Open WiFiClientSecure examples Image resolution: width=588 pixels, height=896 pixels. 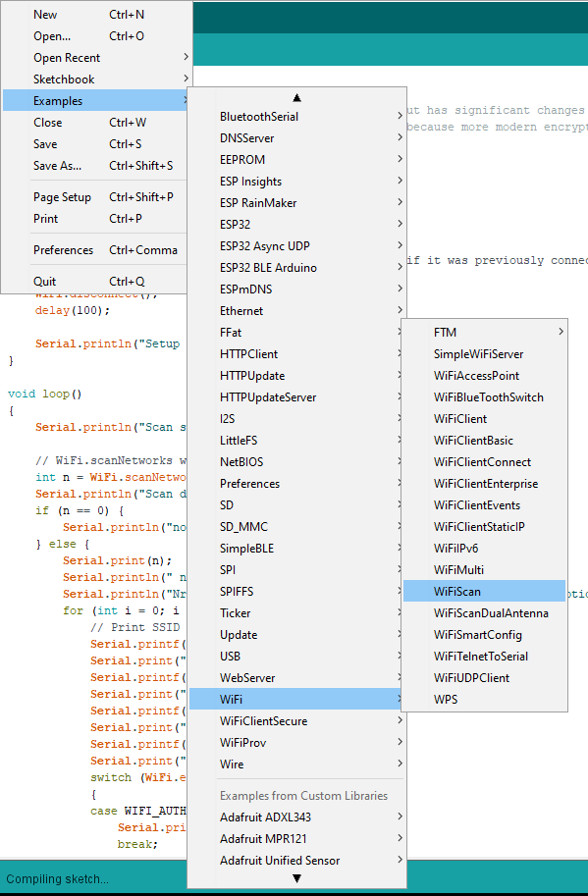[x=296, y=720]
